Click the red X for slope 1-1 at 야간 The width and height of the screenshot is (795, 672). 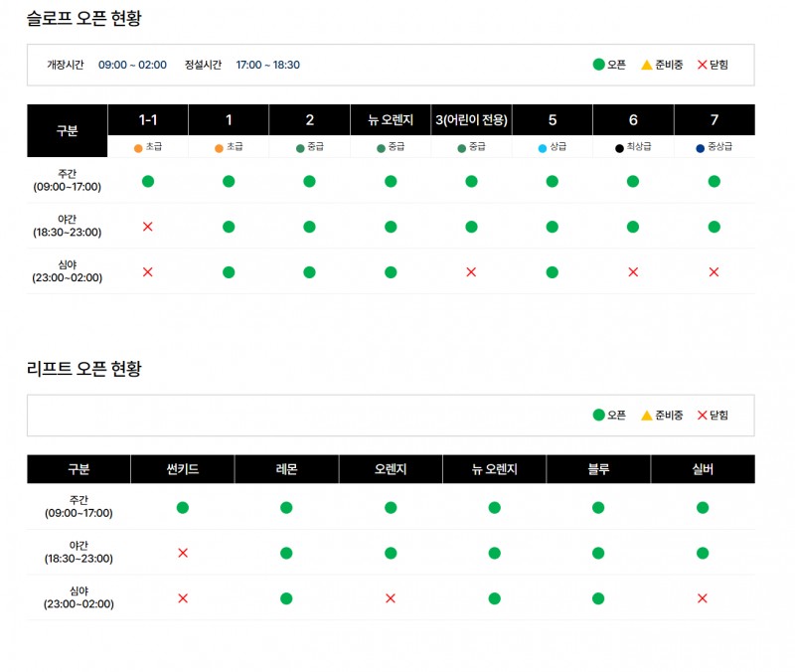click(x=148, y=227)
